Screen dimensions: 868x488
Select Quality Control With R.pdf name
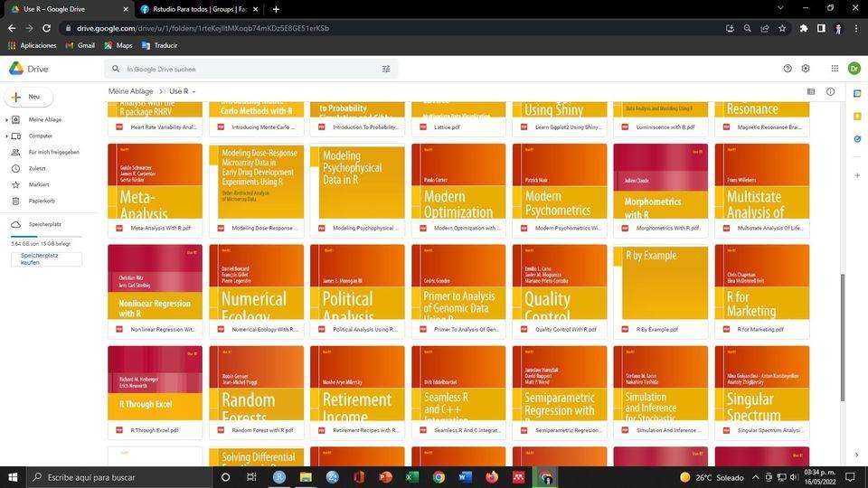coord(565,329)
